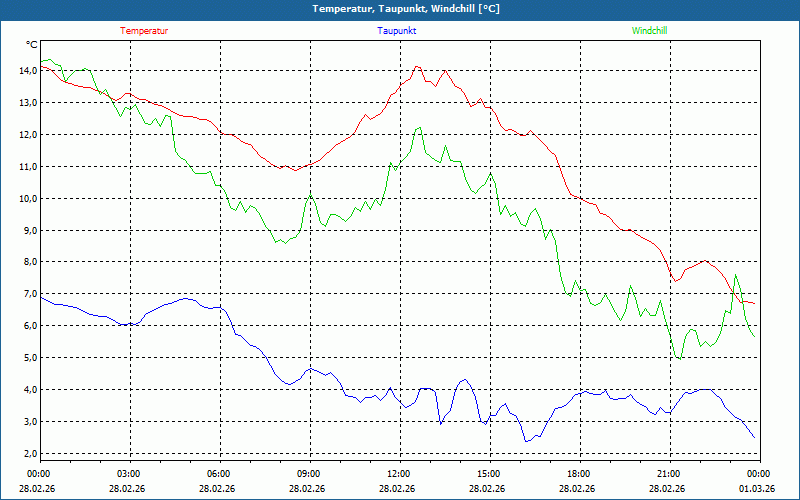Click the 01.03.26 date label
The height and width of the screenshot is (500, 800).
(757, 489)
